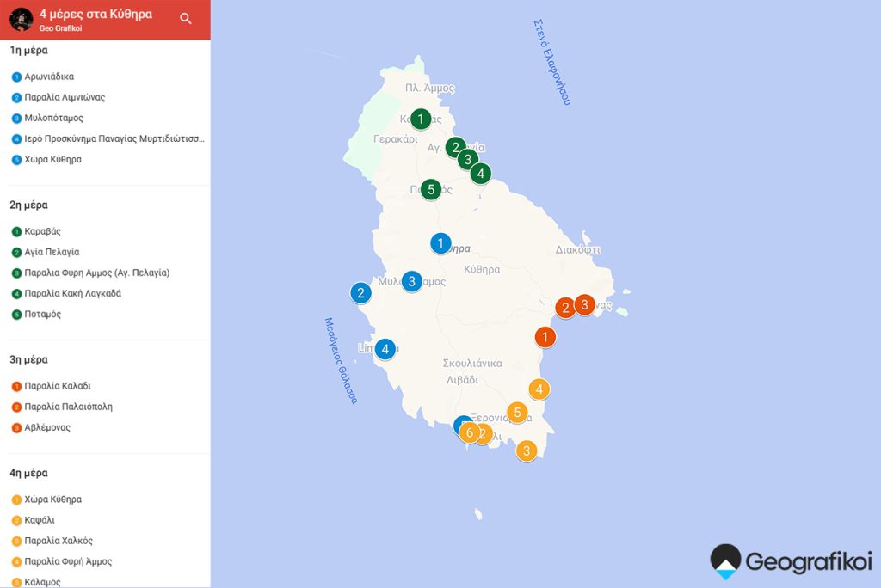The width and height of the screenshot is (881, 588).
Task: Click the Στενό Ελαφονήσου sea label
Action: [x=551, y=63]
